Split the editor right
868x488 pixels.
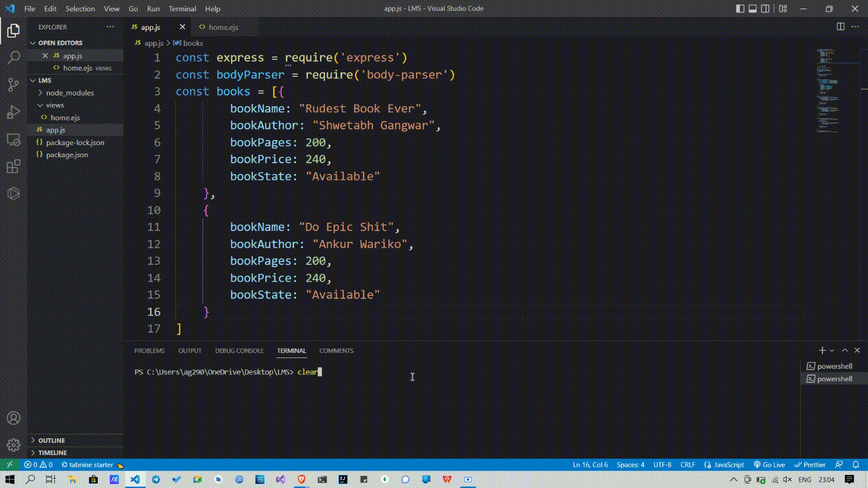coord(840,27)
